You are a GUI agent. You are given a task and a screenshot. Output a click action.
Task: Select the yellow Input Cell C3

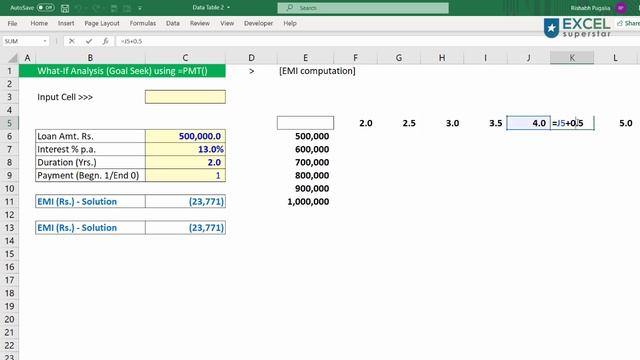click(x=185, y=97)
